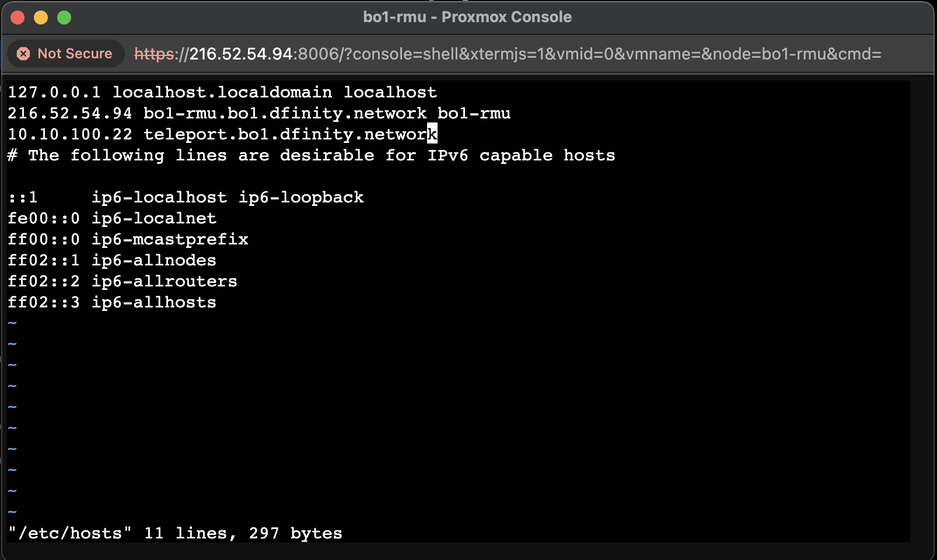
Task: Click the ip6-mcastprefix entry
Action: 170,239
